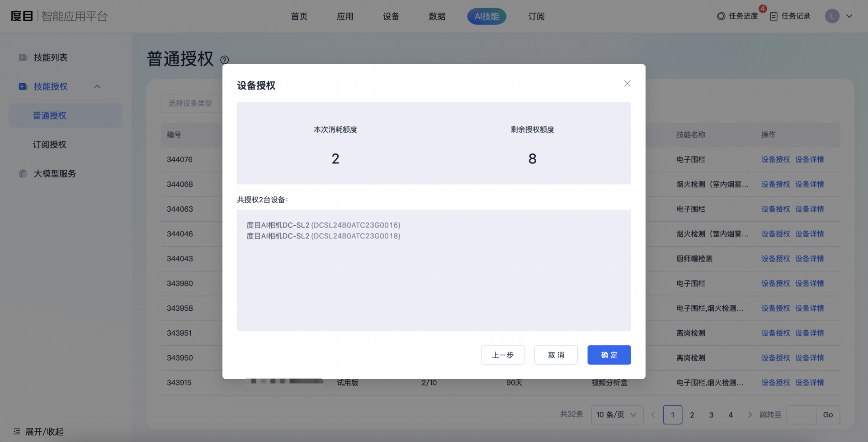Screen dimensions: 868x442
Task: Confirm authorization with the 确定 button
Action: click(x=609, y=355)
